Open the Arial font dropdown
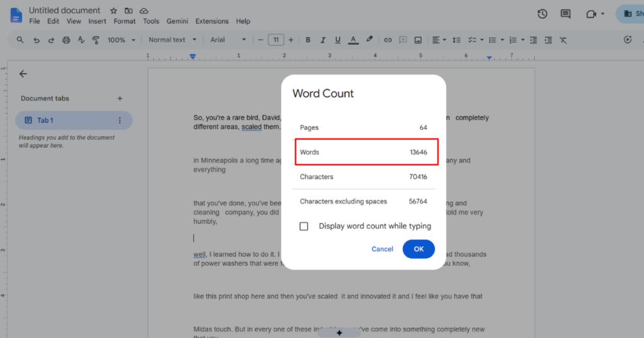This screenshot has width=644, height=338. tap(228, 40)
